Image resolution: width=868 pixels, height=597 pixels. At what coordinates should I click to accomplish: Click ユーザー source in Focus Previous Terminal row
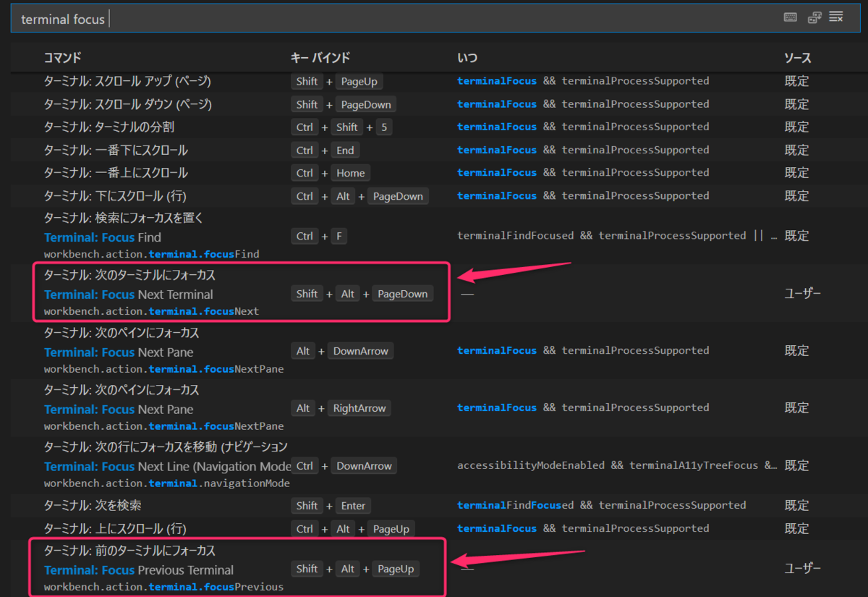pyautogui.click(x=804, y=569)
